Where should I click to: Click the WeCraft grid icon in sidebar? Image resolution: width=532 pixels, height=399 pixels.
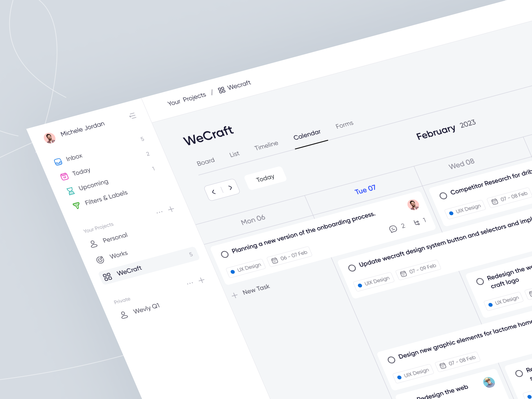pyautogui.click(x=107, y=277)
